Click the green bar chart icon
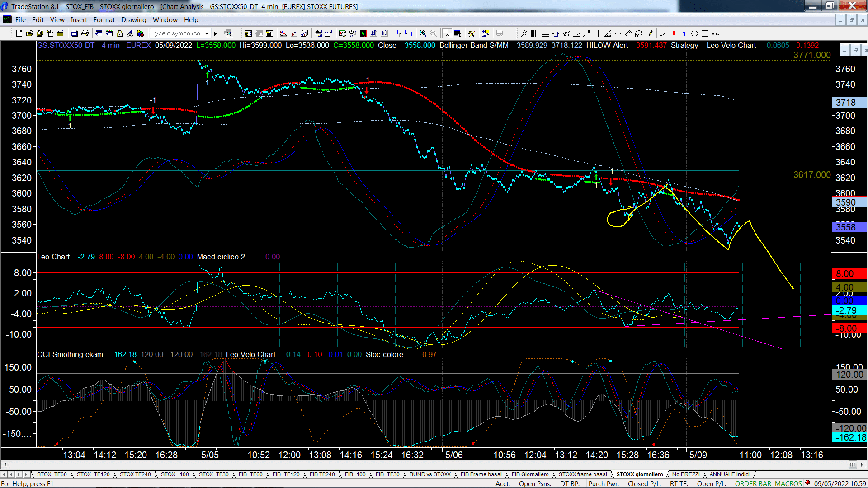This screenshot has height=488, width=868. 363,33
